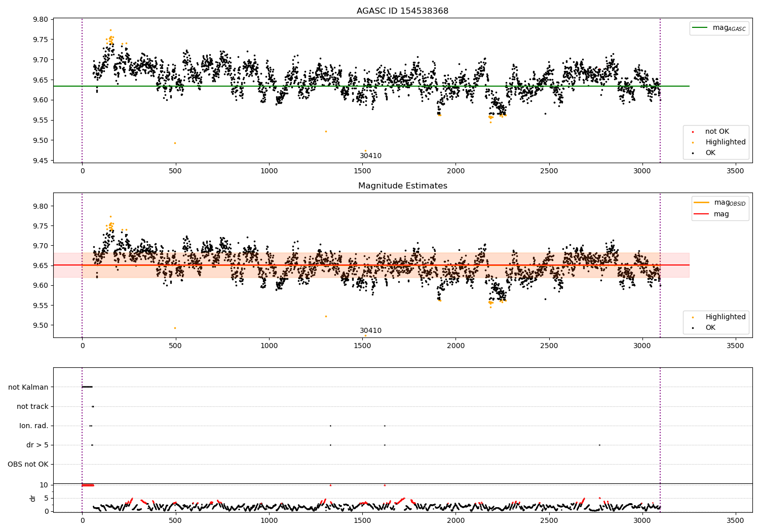Click the 9.80 y-axis tick in top plot
The width and height of the screenshot is (760, 532).
41,19
